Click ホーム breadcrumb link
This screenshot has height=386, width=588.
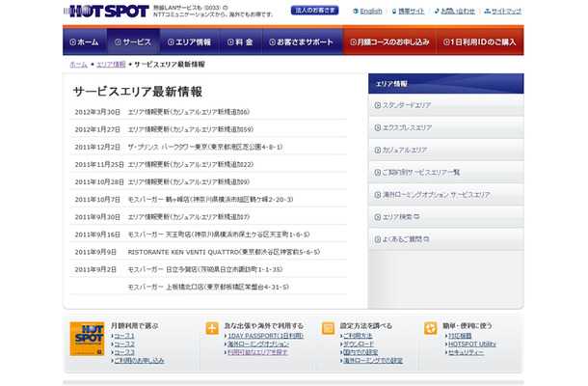pyautogui.click(x=78, y=65)
